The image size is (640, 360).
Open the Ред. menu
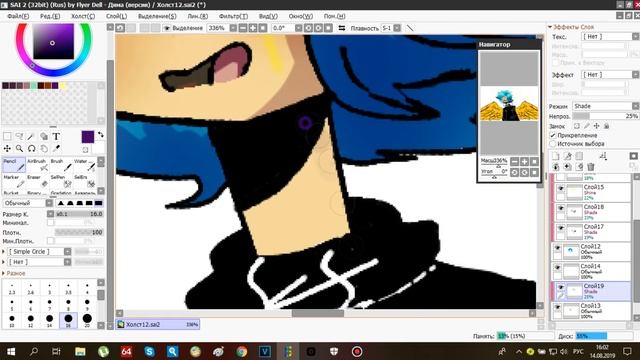point(50,16)
